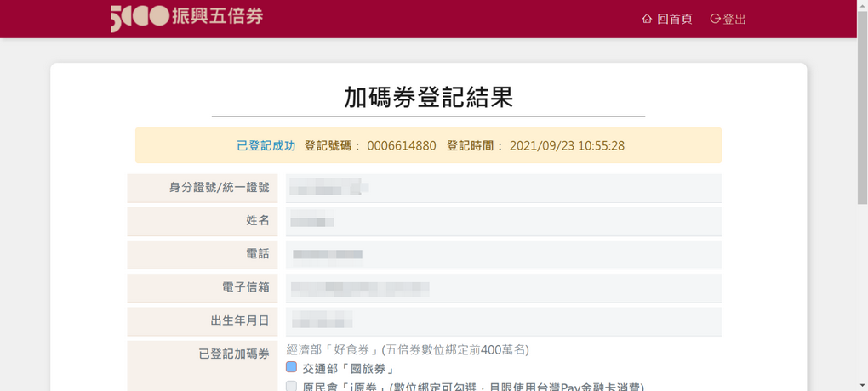Click the 經濟部「好食券」 text line
The width and height of the screenshot is (868, 391).
408,349
